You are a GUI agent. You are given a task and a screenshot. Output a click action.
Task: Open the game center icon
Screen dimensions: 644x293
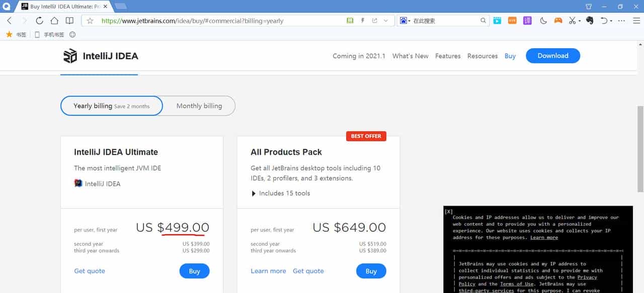point(557,21)
